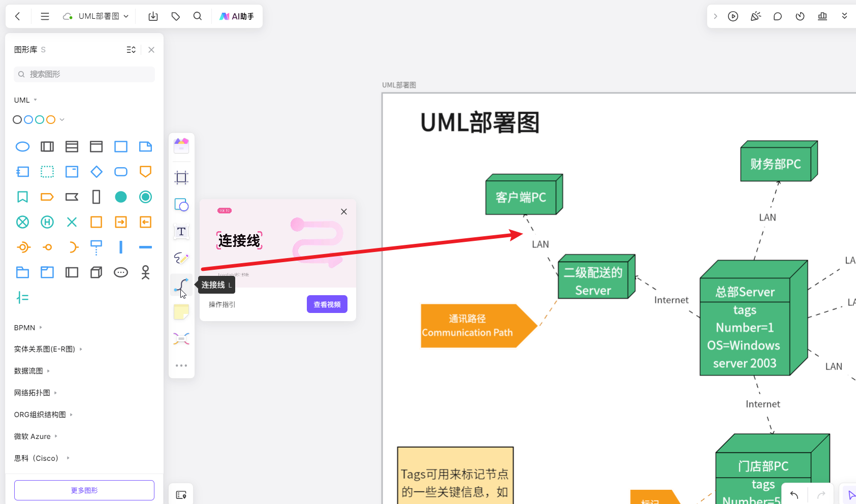
Task: Click the undo arrow
Action: pos(794,495)
